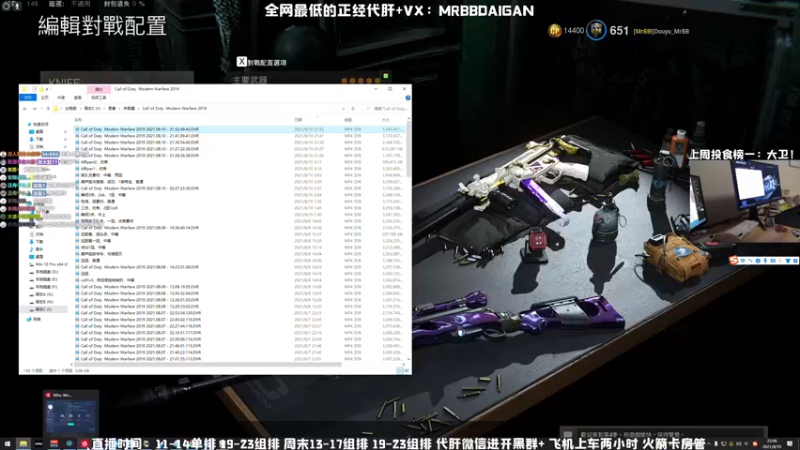Switch to the 查看 ribbon tab

78,97
